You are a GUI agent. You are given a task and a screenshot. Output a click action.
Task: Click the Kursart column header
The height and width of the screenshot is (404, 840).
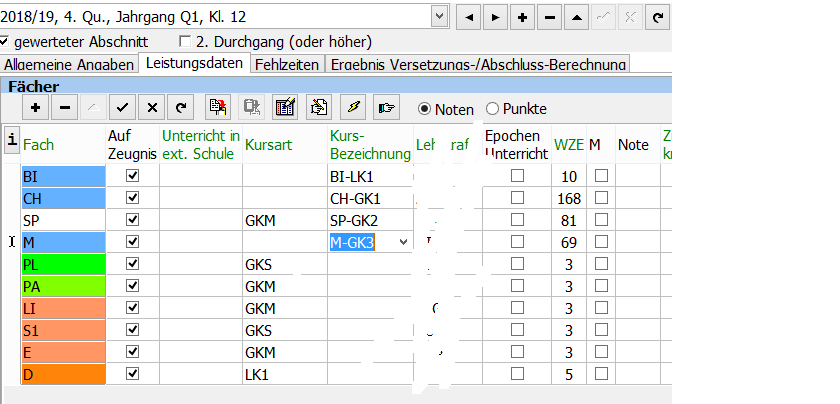click(268, 145)
